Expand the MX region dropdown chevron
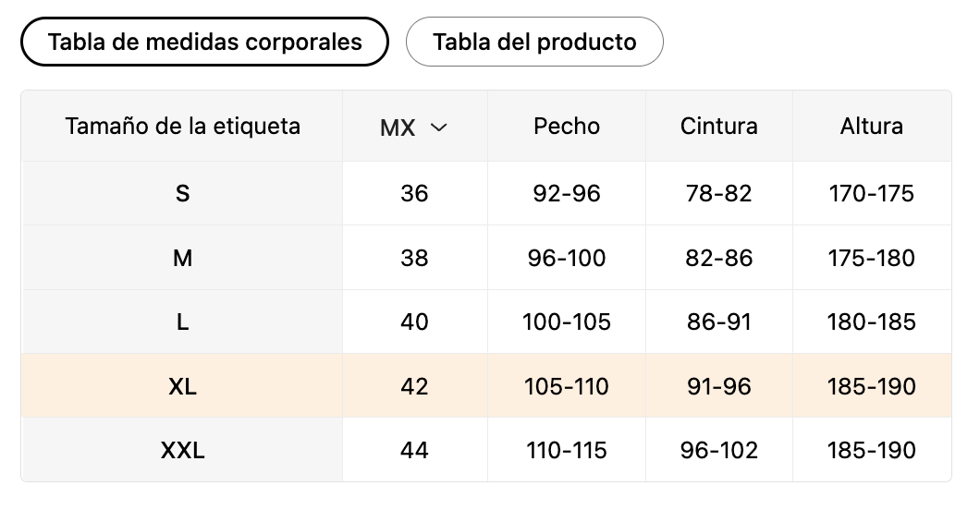 (x=439, y=127)
